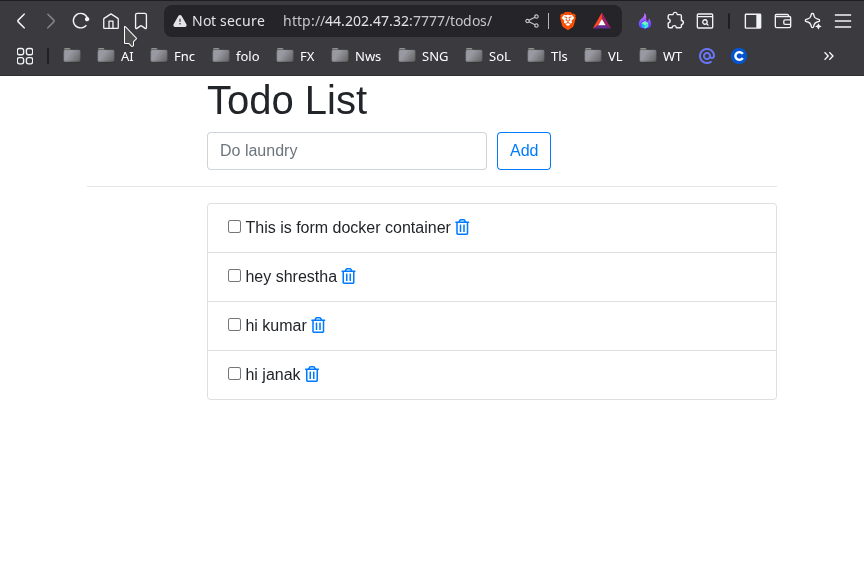The image size is (864, 575).
Task: Reload the current page
Action: coord(81,21)
